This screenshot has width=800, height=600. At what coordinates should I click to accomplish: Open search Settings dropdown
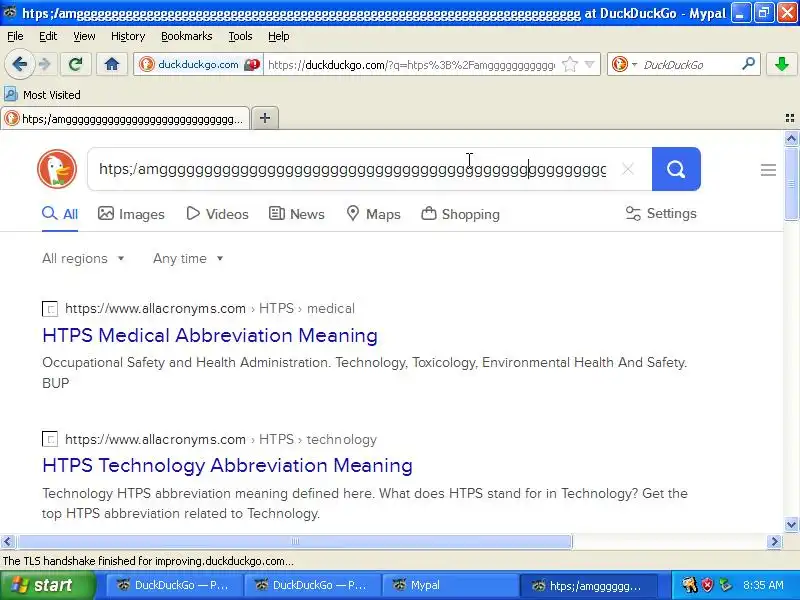661,213
